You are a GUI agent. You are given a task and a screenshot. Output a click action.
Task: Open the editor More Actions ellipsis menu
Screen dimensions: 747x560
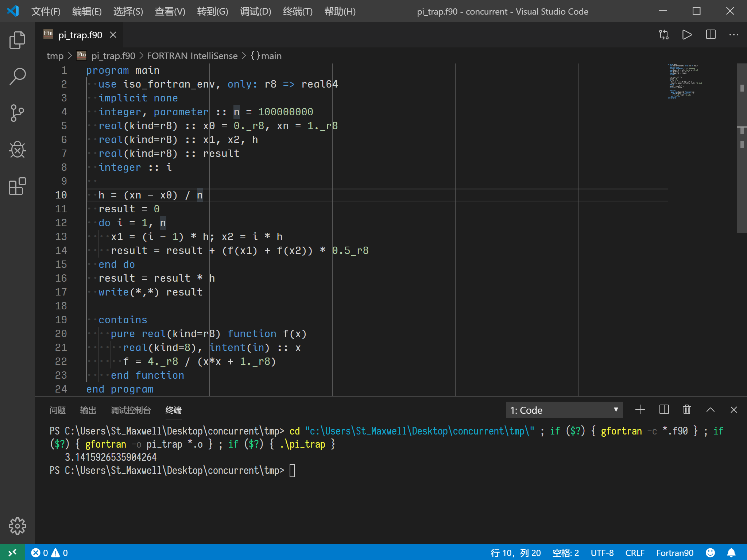click(x=734, y=35)
